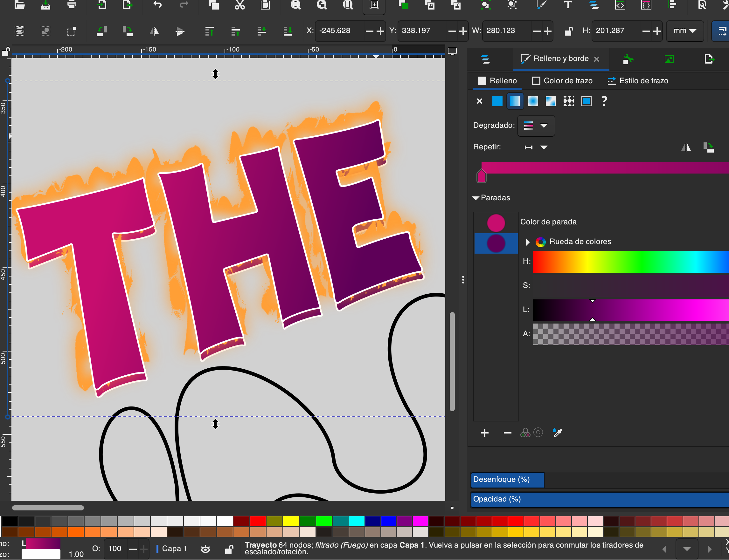Increase the H height with plus button
The width and height of the screenshot is (729, 560).
pyautogui.click(x=657, y=31)
